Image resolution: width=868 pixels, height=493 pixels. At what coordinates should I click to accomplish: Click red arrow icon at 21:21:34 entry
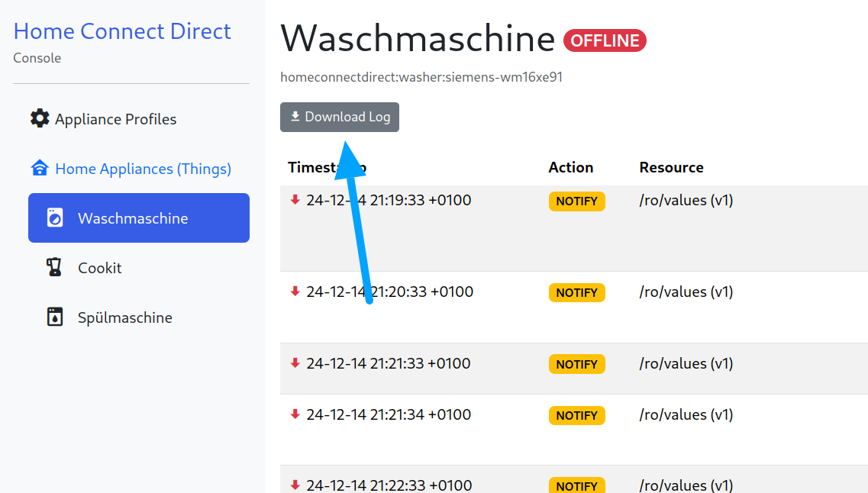click(295, 414)
